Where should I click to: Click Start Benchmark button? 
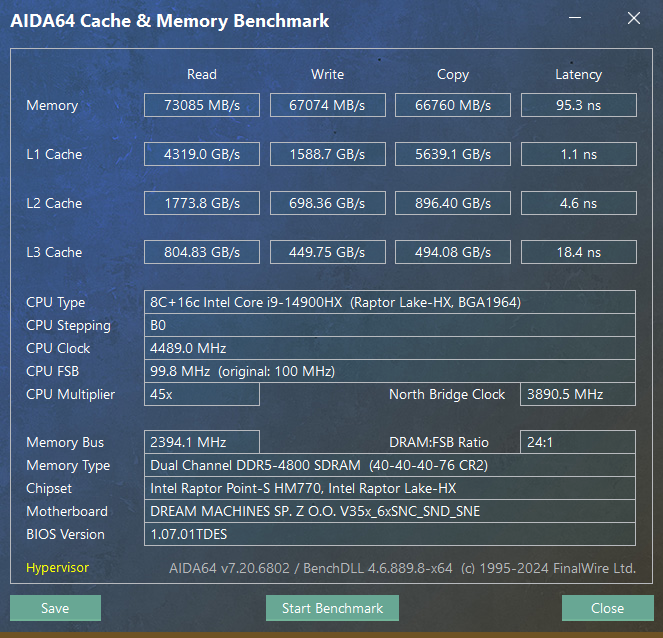point(332,608)
